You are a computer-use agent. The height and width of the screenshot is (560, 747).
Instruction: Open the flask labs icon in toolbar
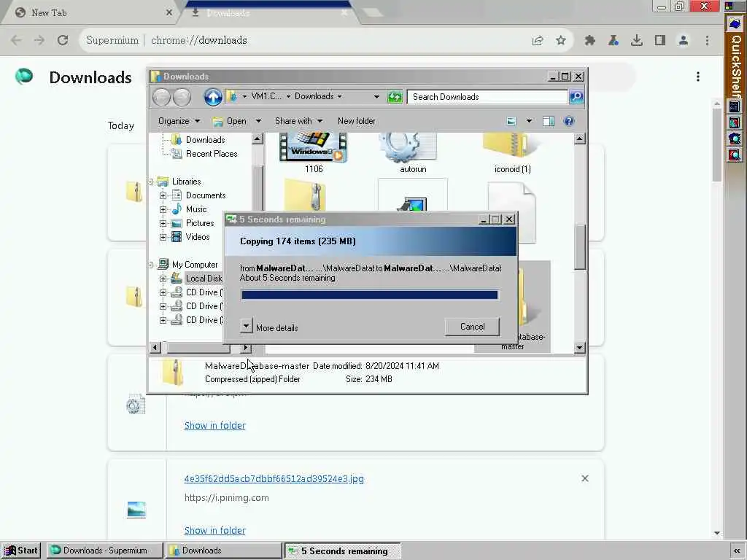pyautogui.click(x=614, y=41)
